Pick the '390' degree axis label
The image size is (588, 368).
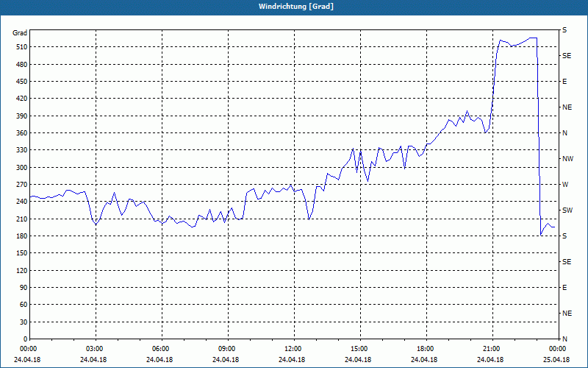[x=22, y=116]
